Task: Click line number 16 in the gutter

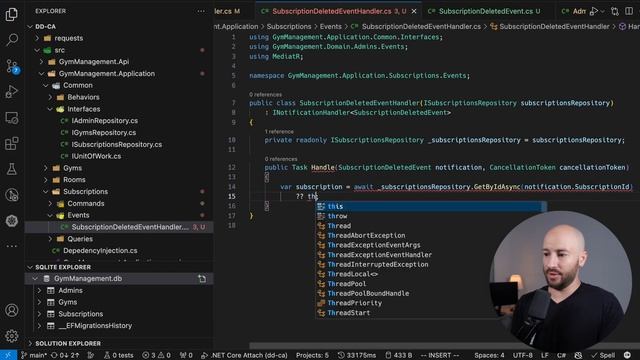Action: (x=231, y=206)
